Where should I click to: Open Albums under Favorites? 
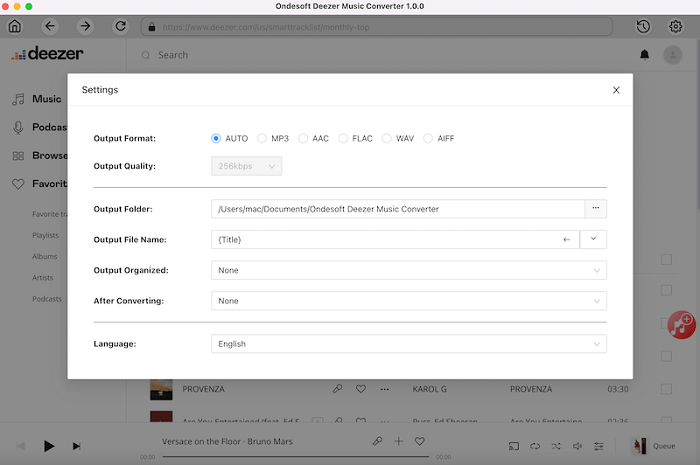click(45, 257)
